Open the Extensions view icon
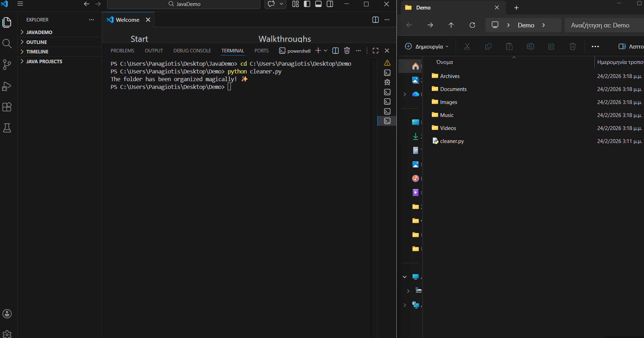This screenshot has height=338, width=644. tap(7, 107)
